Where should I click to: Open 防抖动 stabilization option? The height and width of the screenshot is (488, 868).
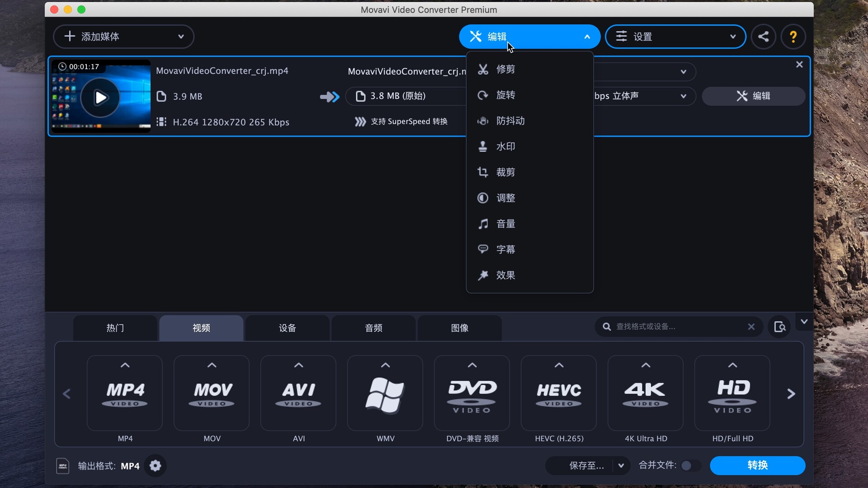[x=529, y=121]
